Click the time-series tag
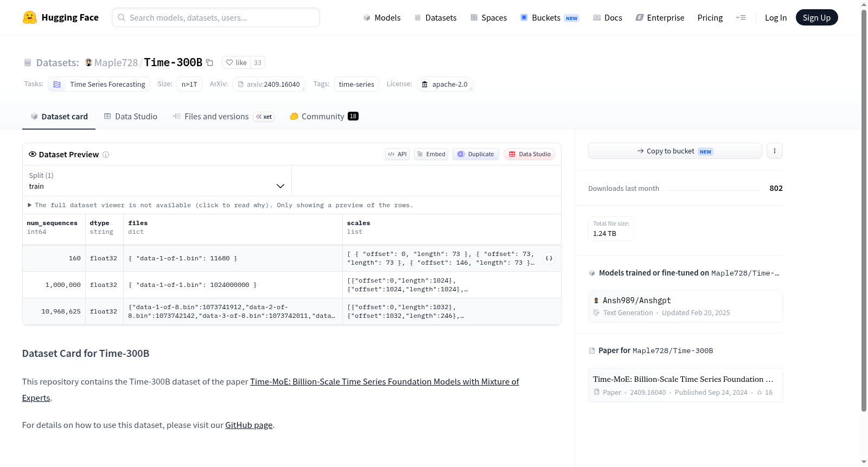Viewport: 868px width, 467px height. pyautogui.click(x=356, y=84)
